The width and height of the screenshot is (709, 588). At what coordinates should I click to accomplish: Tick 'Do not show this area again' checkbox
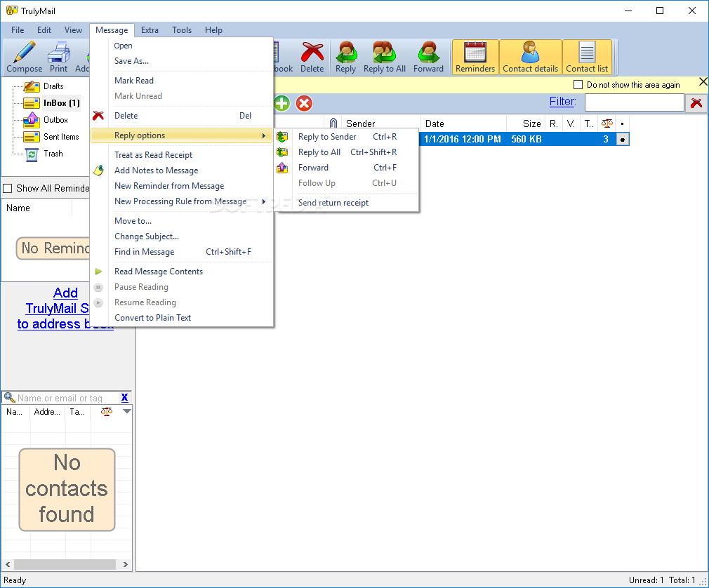point(578,84)
